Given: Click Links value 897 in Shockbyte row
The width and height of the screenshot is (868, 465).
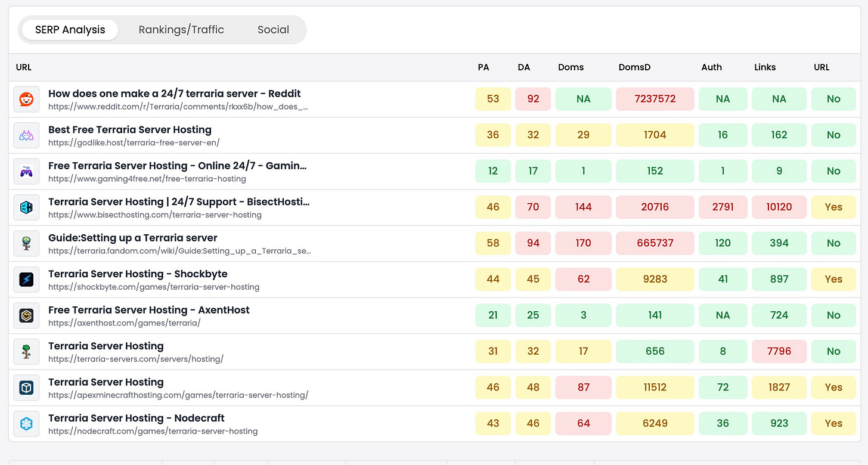Looking at the screenshot, I should click(x=779, y=280).
